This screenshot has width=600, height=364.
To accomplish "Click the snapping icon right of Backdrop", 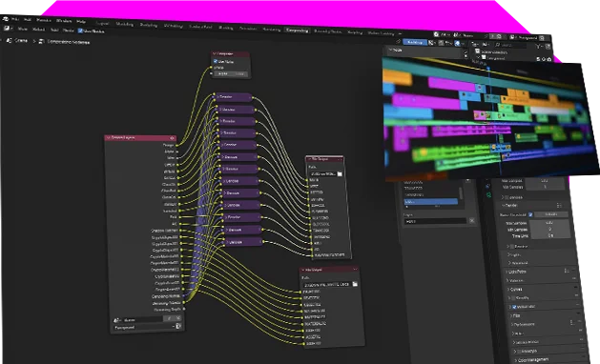I will click(431, 43).
